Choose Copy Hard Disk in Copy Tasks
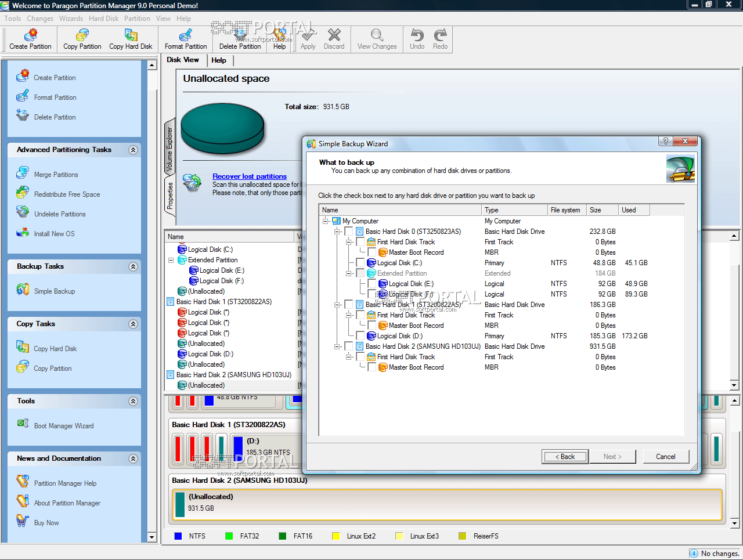This screenshot has height=560, width=743. (x=55, y=349)
